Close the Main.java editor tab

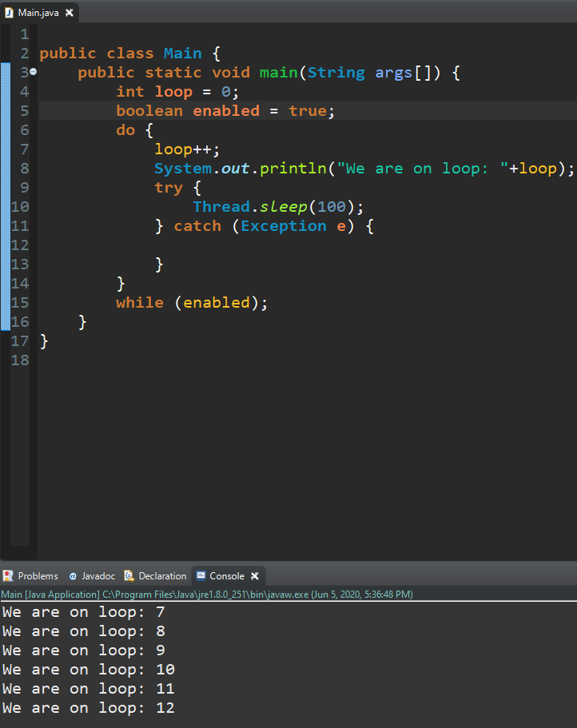(69, 13)
